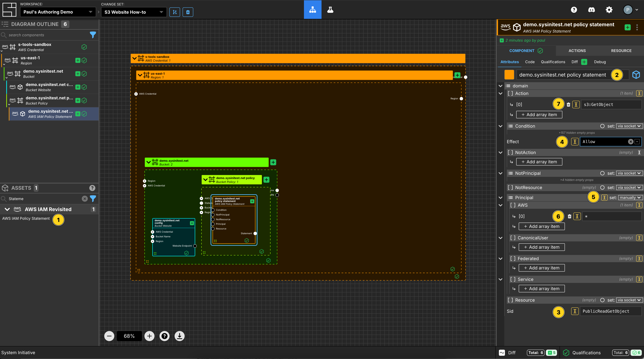Zoom out with the minus button
Viewport: 644px width, 359px height.
pyautogui.click(x=109, y=336)
